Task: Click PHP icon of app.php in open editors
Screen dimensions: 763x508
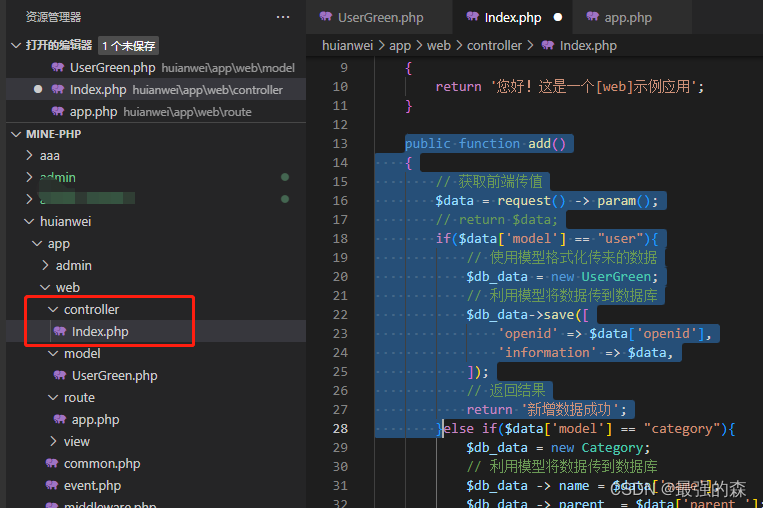Action: pos(58,111)
